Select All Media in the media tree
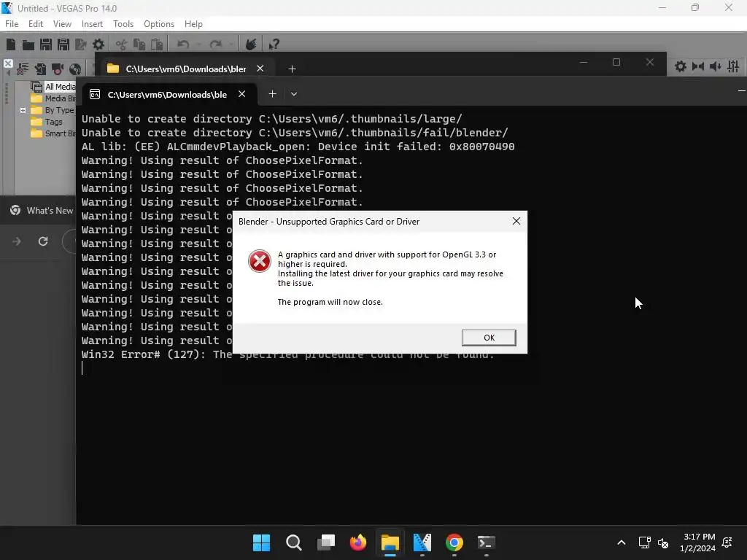The image size is (747, 560). [x=60, y=87]
